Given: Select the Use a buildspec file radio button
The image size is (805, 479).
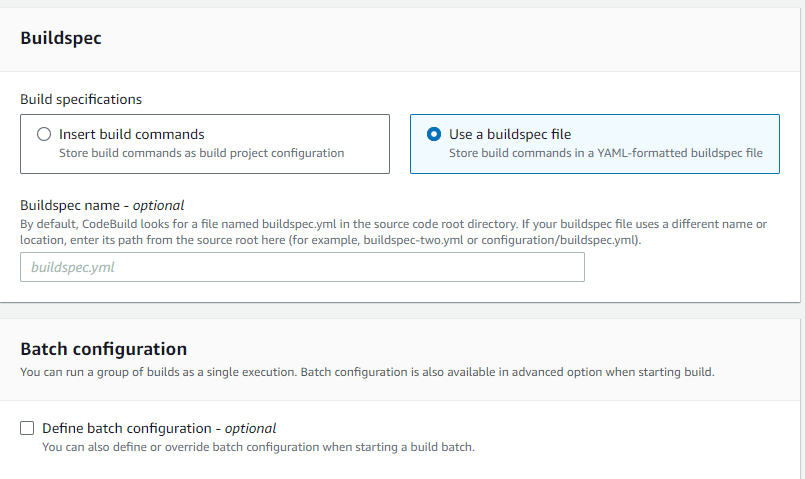Looking at the screenshot, I should [434, 134].
